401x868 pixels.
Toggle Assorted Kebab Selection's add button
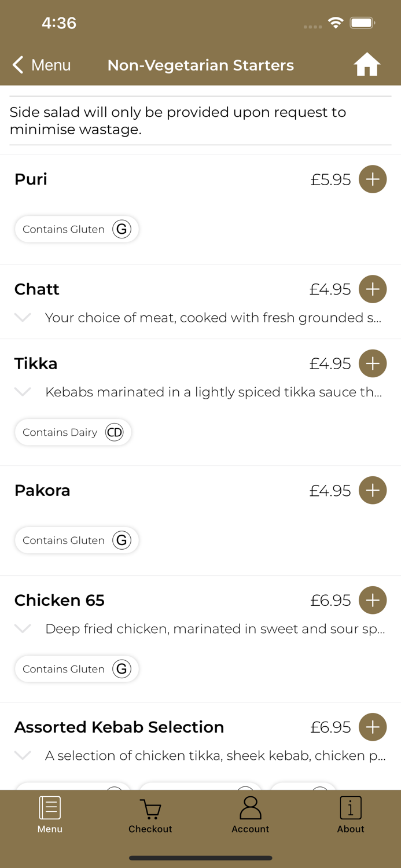point(373,727)
